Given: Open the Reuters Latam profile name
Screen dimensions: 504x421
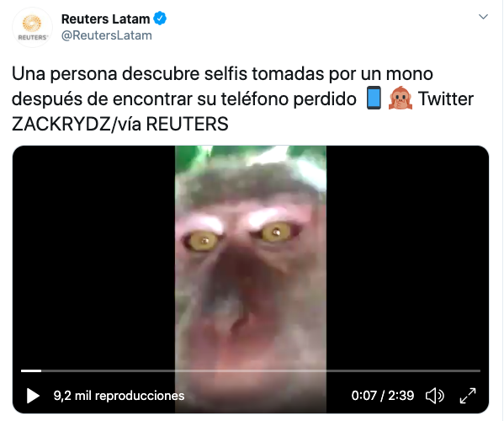Looking at the screenshot, I should pyautogui.click(x=105, y=19).
